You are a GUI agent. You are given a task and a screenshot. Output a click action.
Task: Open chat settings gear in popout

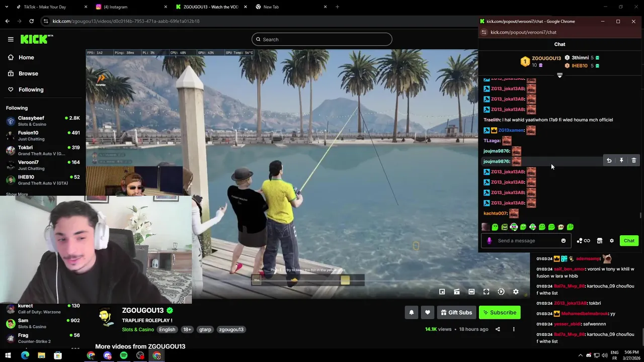pos(612,241)
